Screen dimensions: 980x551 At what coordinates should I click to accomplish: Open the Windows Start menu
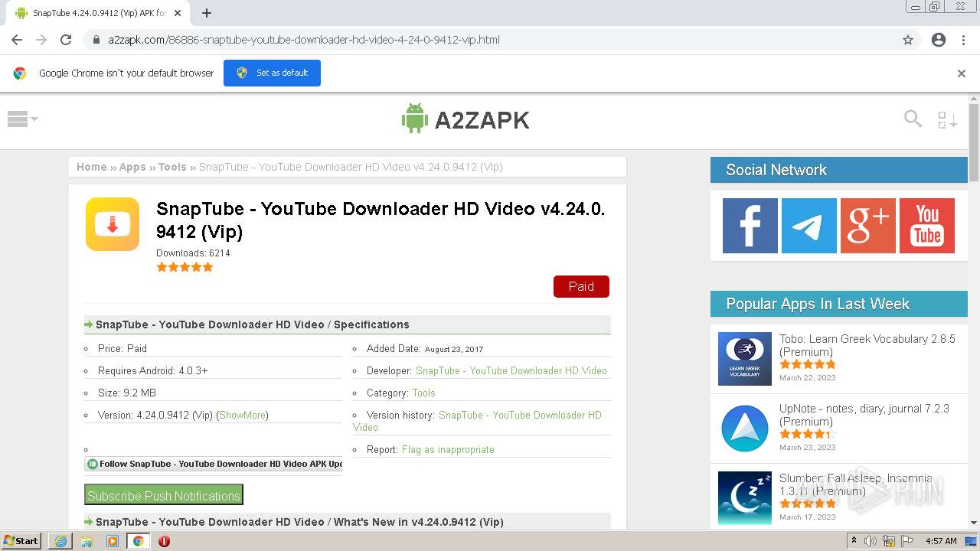(x=21, y=540)
